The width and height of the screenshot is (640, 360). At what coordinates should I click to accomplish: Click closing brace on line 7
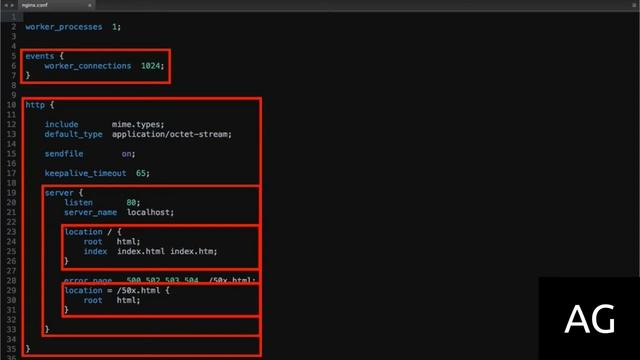28,75
